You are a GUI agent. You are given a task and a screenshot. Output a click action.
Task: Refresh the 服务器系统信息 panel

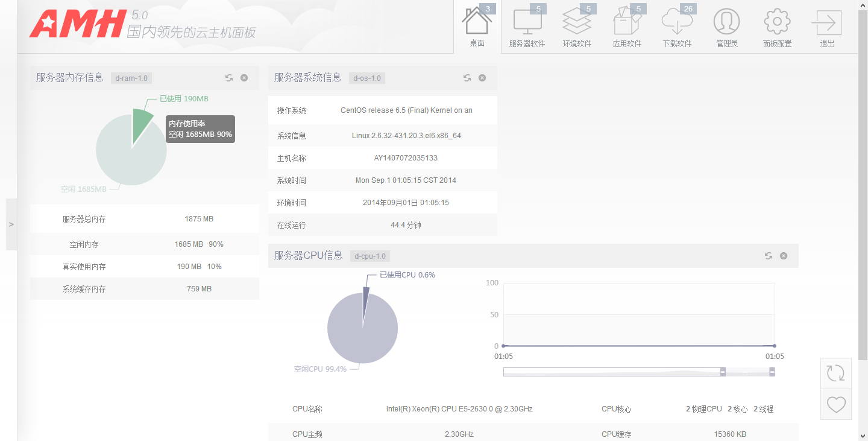pyautogui.click(x=467, y=78)
